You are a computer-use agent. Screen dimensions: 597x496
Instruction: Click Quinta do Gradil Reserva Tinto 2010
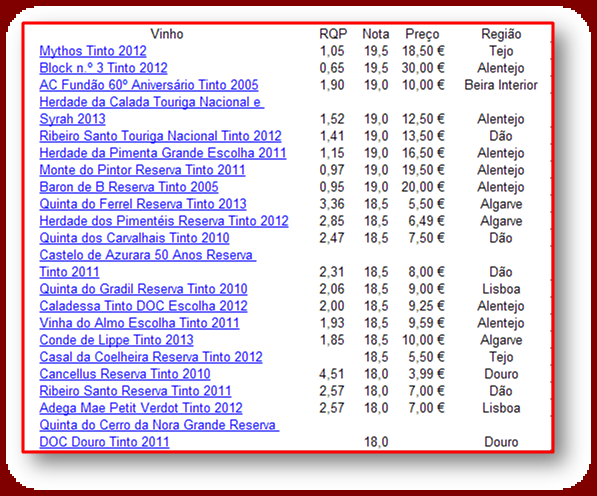[143, 289]
